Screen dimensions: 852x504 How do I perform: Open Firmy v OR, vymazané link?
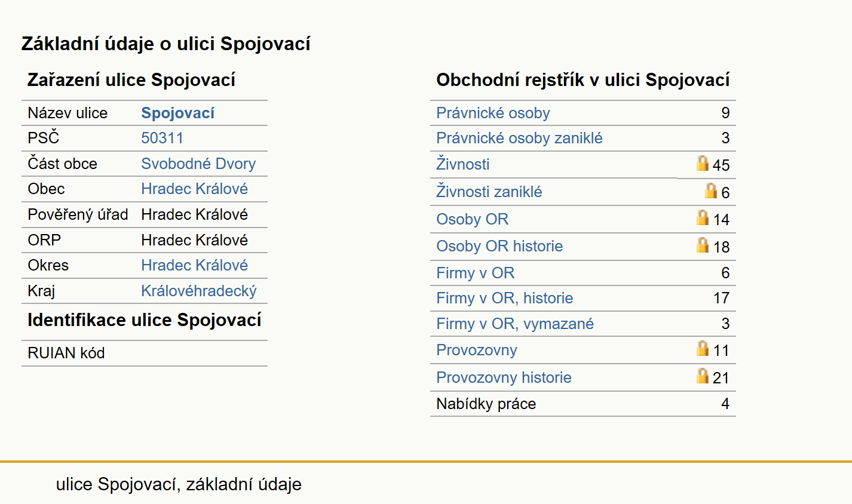click(x=515, y=324)
